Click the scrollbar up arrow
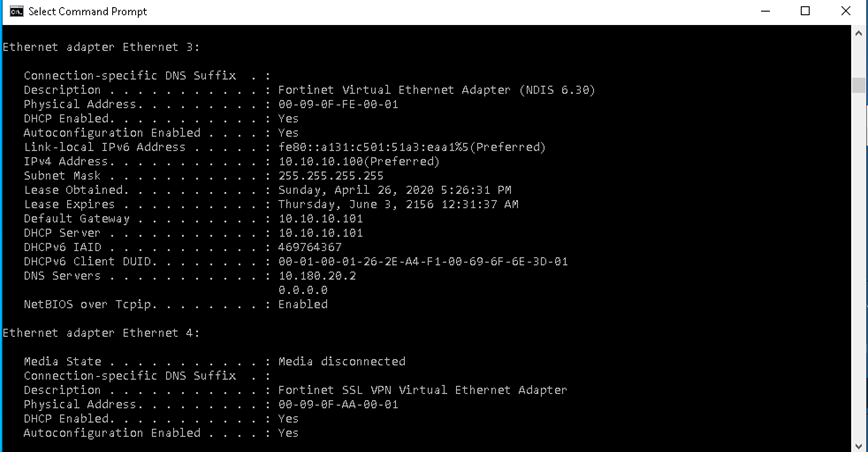Screen dimensions: 868x452 858,33
